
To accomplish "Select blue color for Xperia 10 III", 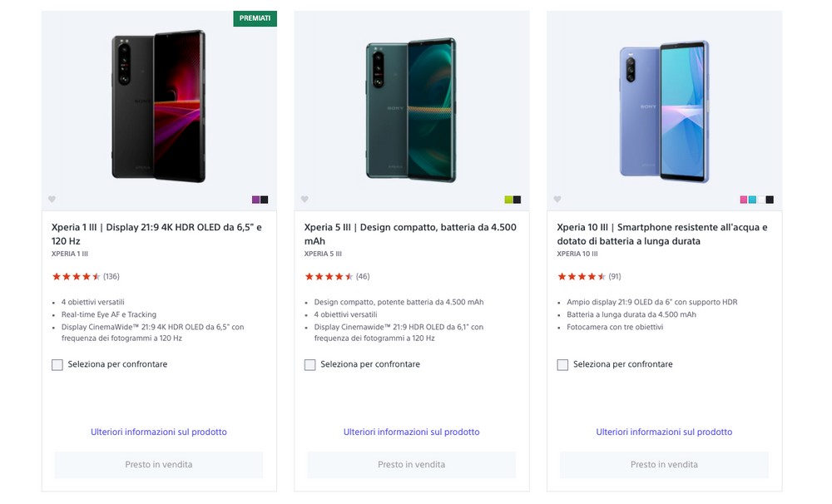I will (x=752, y=200).
